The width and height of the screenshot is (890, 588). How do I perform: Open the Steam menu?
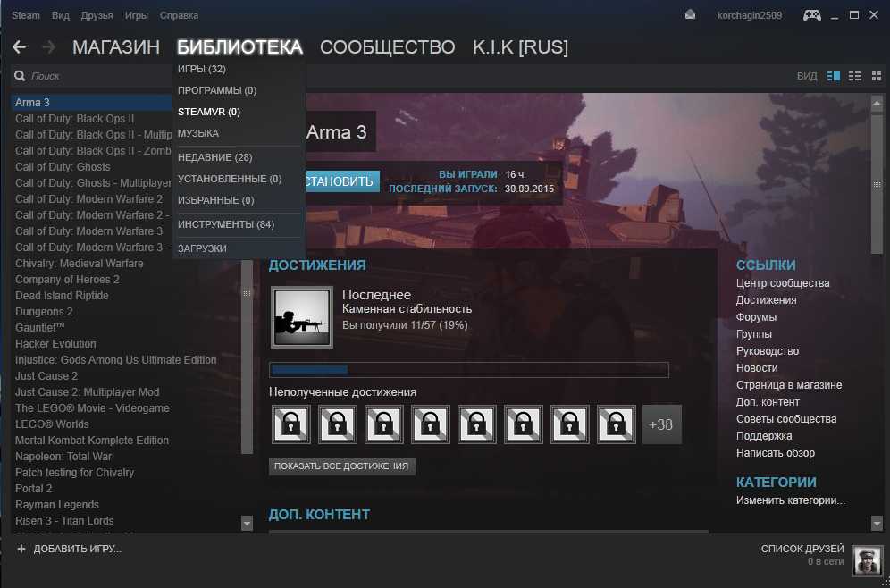[26, 15]
